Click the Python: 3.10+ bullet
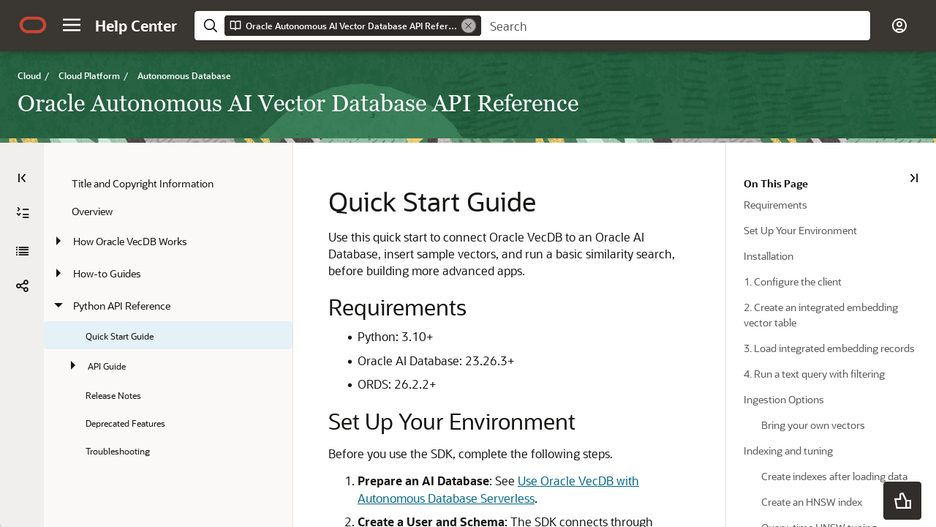 [x=395, y=337]
